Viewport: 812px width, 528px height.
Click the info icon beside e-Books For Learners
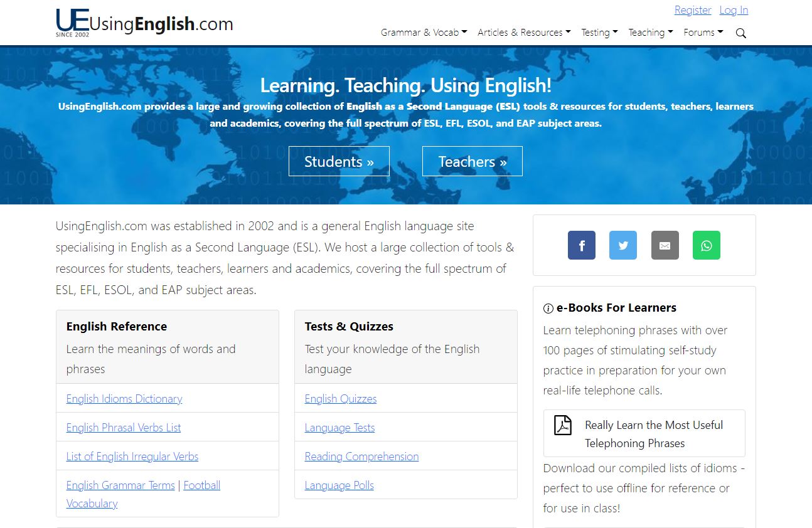(x=548, y=309)
